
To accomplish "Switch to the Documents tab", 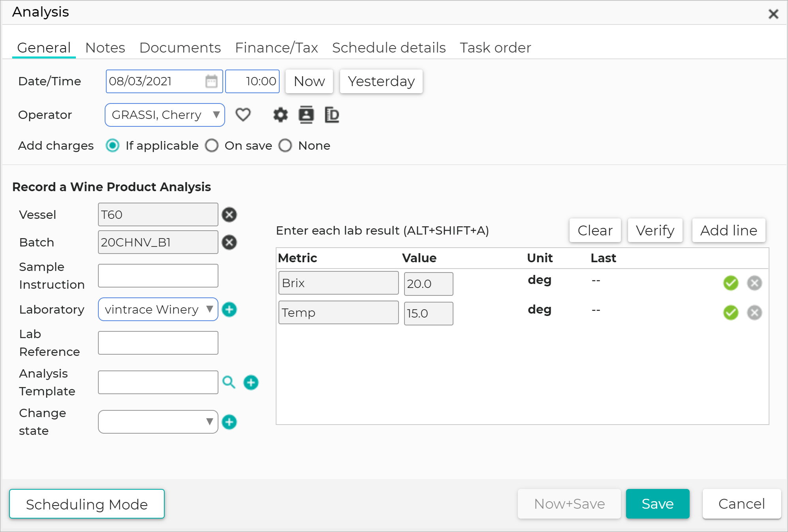I will pos(180,48).
